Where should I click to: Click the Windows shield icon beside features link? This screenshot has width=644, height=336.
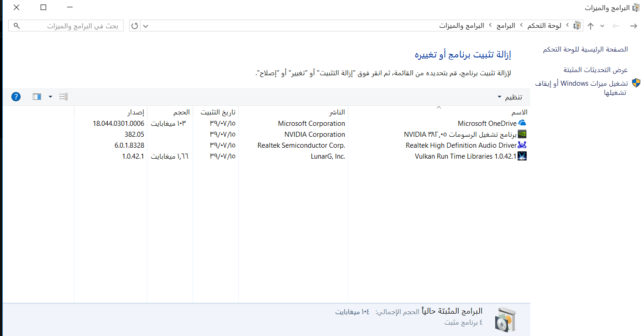tap(636, 83)
